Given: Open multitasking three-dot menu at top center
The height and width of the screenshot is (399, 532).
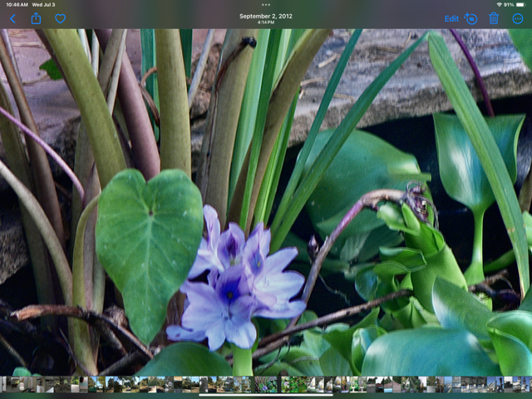Looking at the screenshot, I should click(266, 4).
